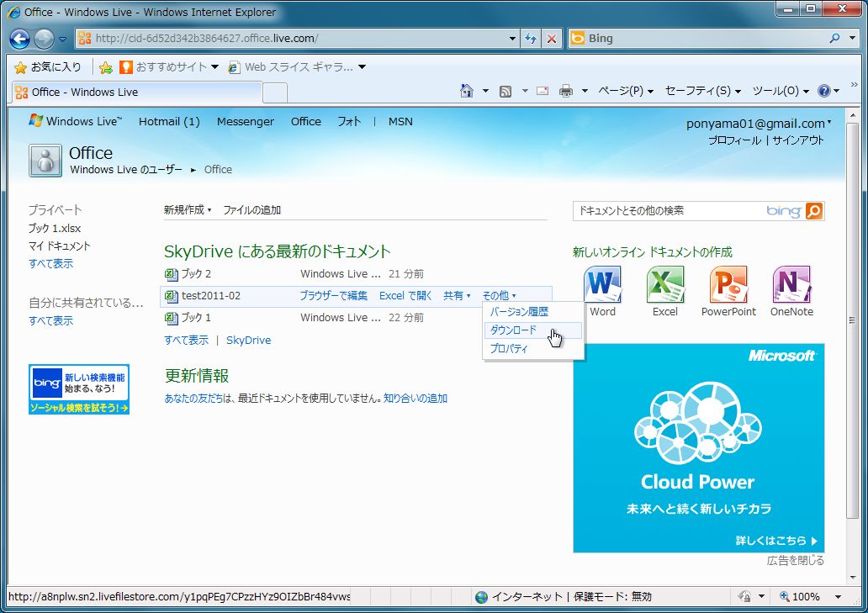Open the new blank browser tab button
Screen dimensions: 868x613
274,92
